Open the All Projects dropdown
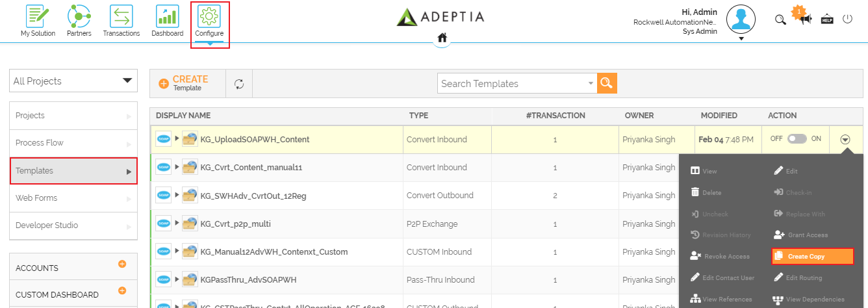The height and width of the screenshot is (308, 868). point(73,81)
